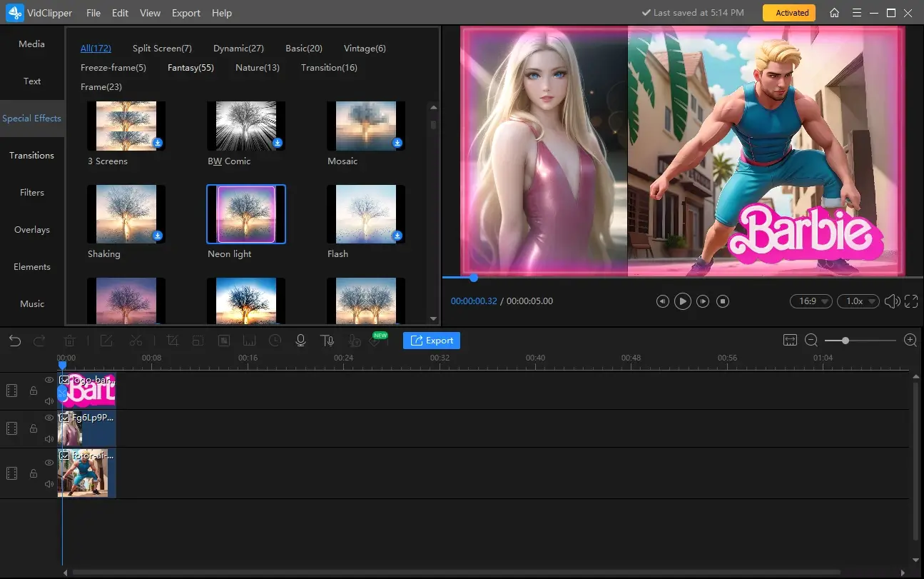Switch to the Transitions sidebar tab
Screen dimensions: 924x579
[32, 156]
